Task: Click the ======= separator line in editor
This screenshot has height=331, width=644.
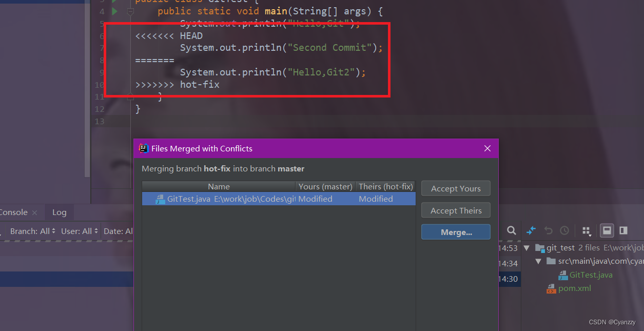Action: click(x=154, y=60)
